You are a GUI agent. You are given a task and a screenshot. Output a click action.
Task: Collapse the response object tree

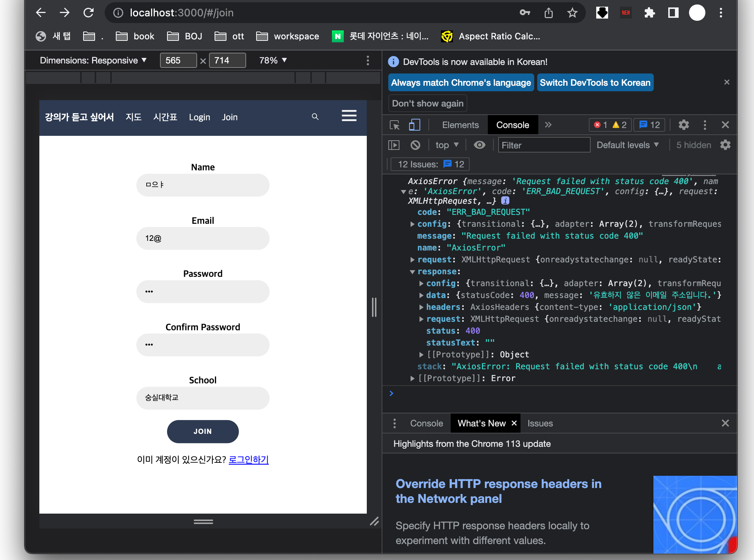click(412, 272)
